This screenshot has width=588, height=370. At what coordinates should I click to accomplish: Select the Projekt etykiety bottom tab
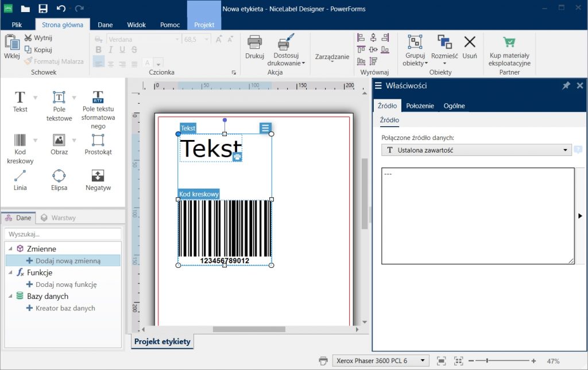(163, 341)
